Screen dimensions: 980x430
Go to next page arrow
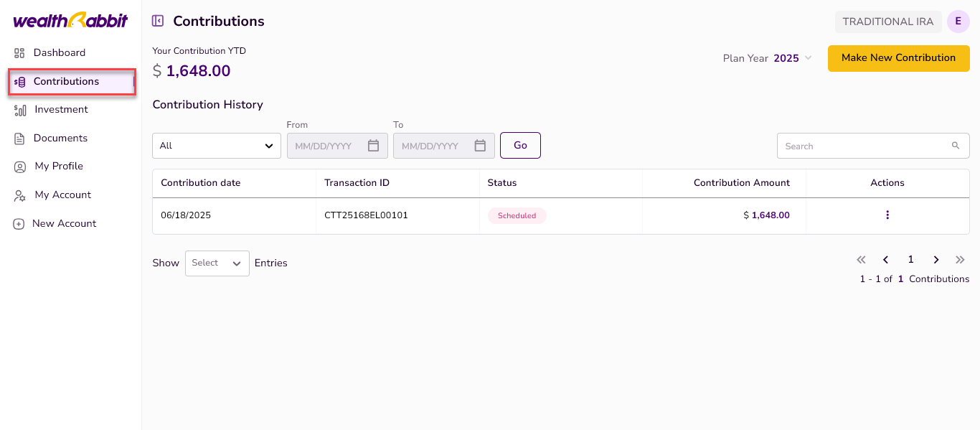tap(936, 260)
